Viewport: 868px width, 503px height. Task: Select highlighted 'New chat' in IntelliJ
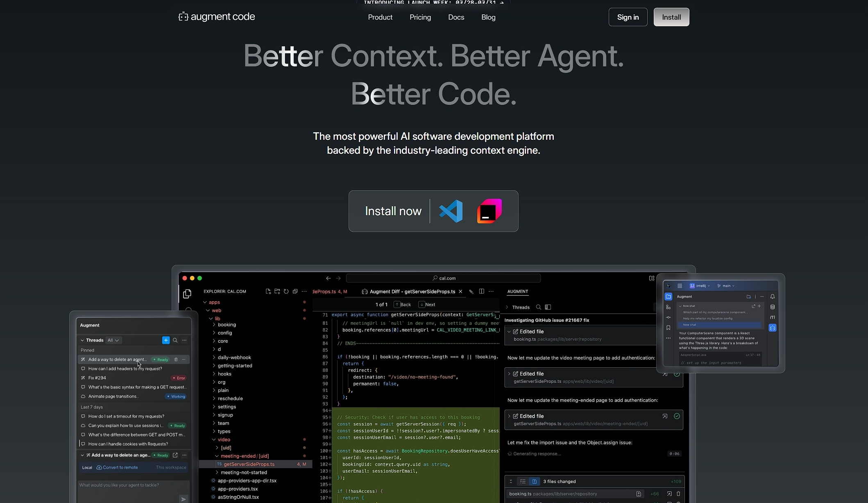pyautogui.click(x=720, y=325)
